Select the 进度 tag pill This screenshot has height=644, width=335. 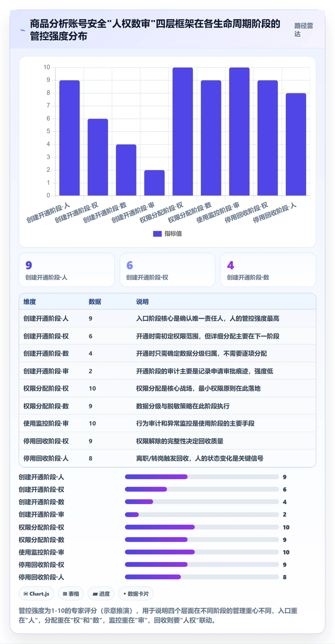tap(101, 594)
